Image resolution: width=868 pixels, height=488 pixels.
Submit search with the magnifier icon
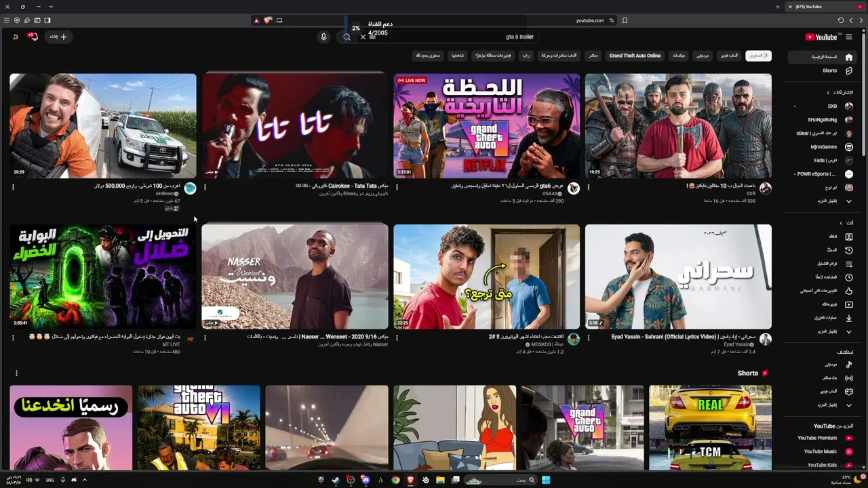pos(347,37)
